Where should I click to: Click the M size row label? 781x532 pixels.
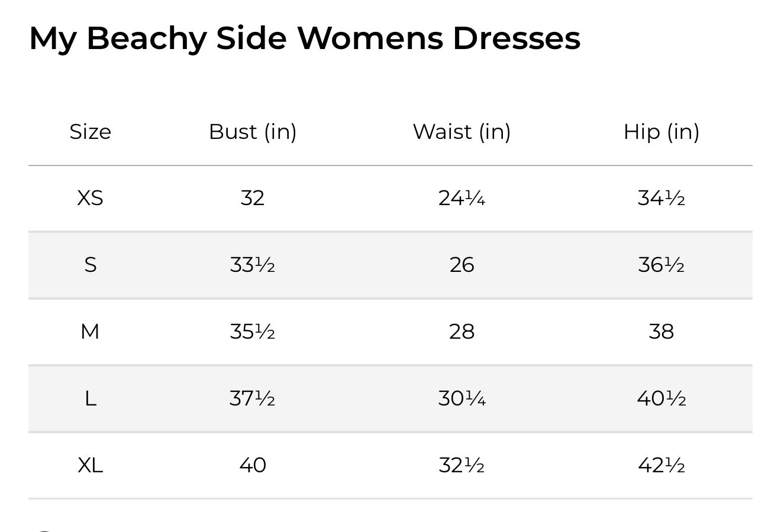(x=90, y=332)
